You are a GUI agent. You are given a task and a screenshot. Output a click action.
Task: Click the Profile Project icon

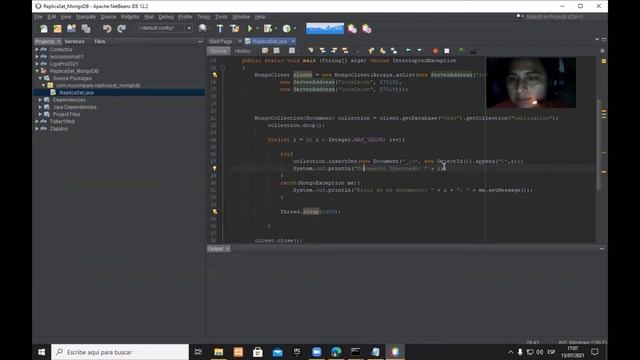pyautogui.click(x=287, y=29)
